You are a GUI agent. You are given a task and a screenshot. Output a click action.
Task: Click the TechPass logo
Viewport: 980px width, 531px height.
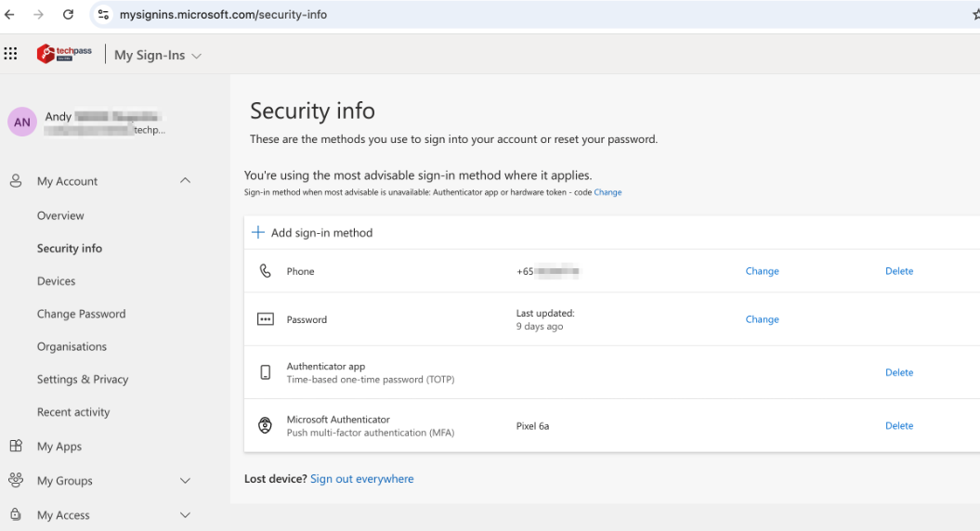pyautogui.click(x=64, y=54)
